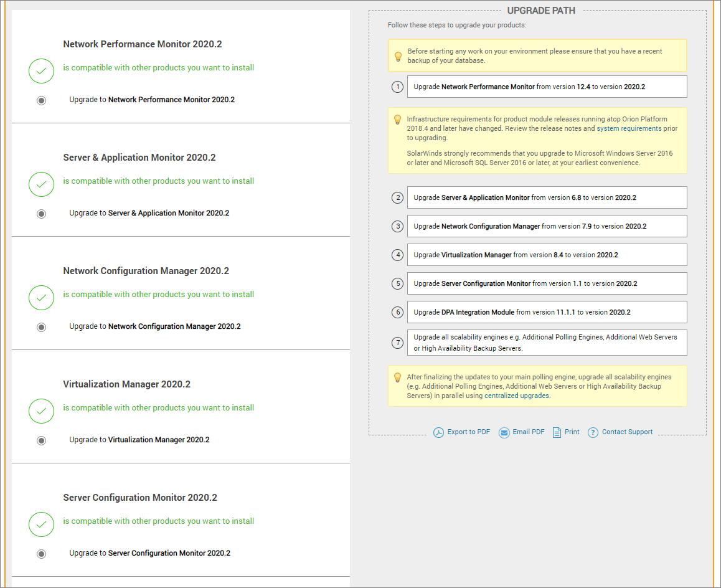Image resolution: width=721 pixels, height=588 pixels.
Task: Click the Export to PDF icon
Action: click(x=438, y=432)
